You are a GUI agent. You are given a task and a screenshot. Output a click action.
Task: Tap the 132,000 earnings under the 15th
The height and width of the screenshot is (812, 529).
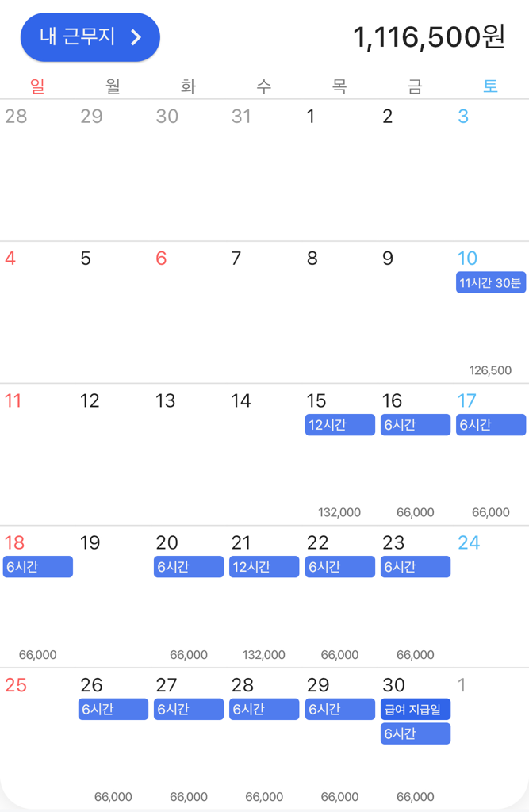pyautogui.click(x=339, y=512)
